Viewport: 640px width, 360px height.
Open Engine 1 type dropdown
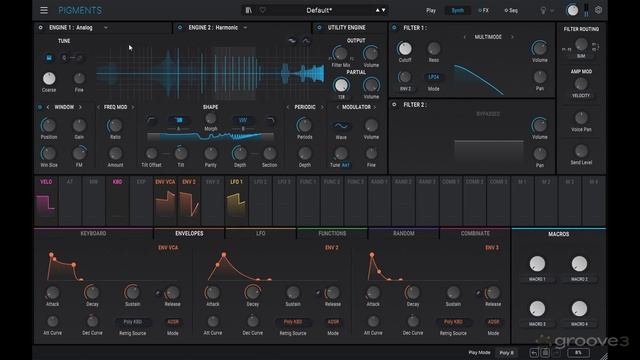(106, 28)
